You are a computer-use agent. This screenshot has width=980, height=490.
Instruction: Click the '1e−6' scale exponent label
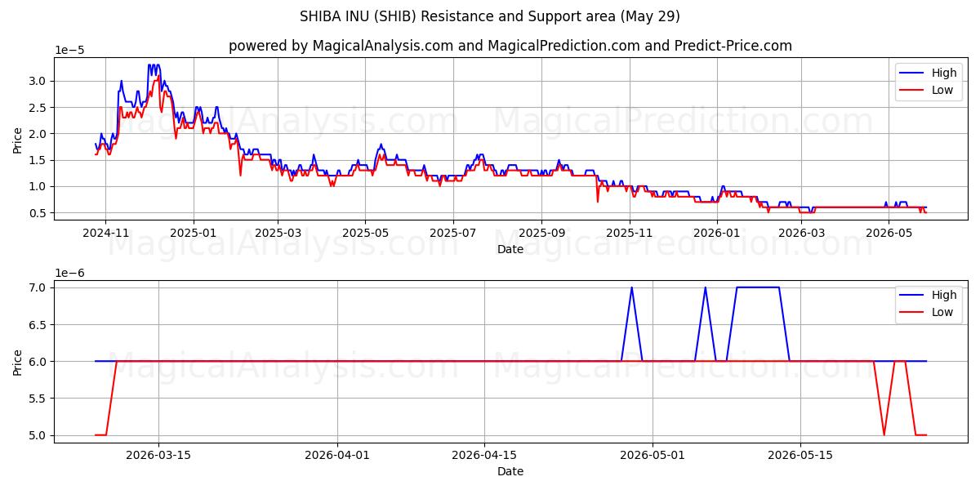coord(69,272)
